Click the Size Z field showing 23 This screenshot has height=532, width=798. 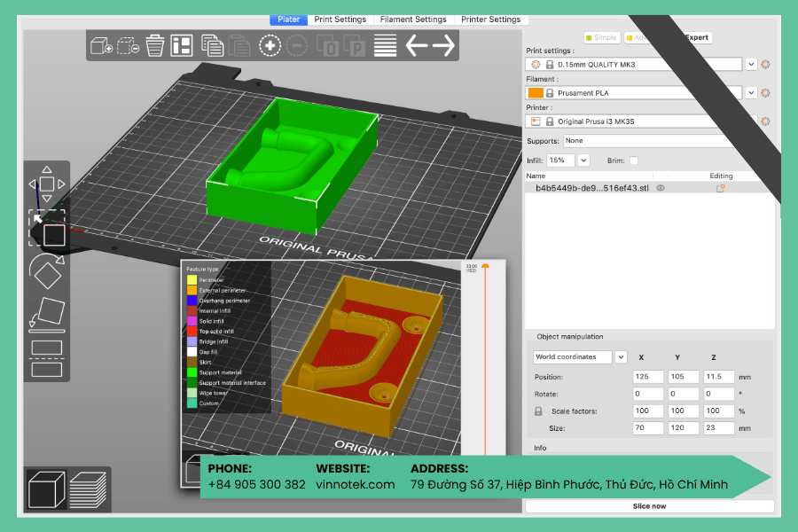coord(718,427)
